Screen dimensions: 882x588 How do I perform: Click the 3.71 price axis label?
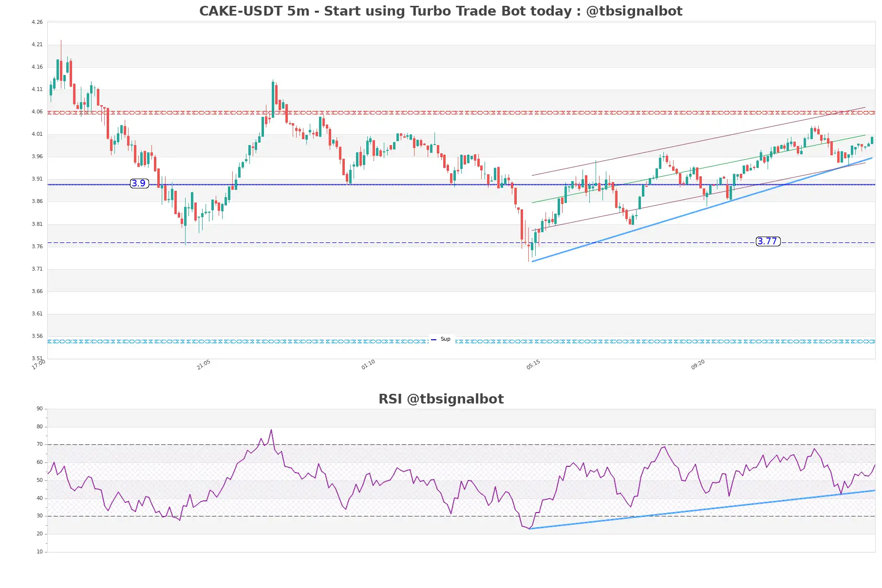point(37,269)
